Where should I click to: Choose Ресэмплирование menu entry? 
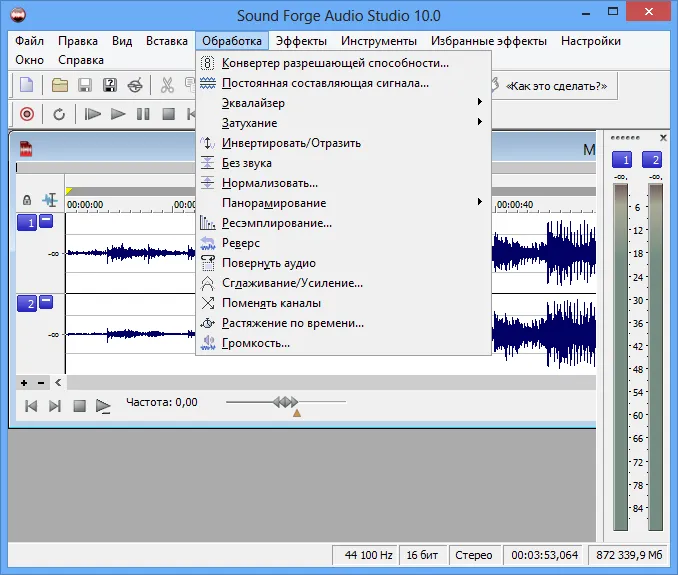(343, 223)
